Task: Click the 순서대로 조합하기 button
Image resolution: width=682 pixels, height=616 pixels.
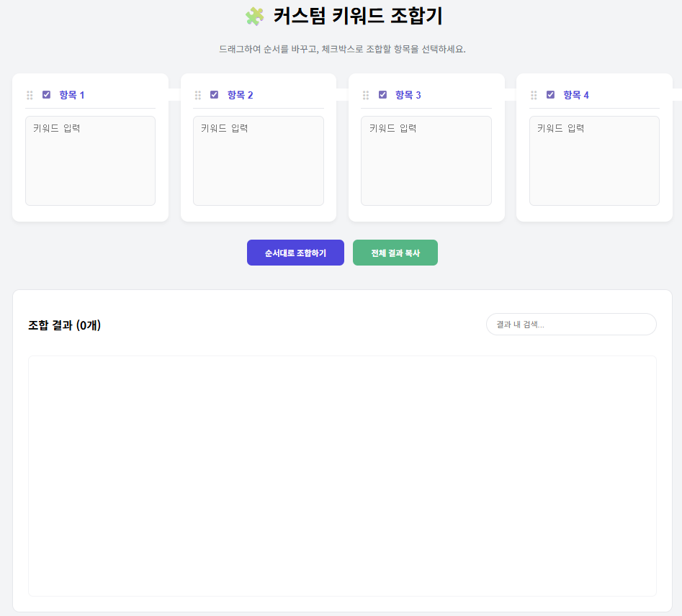Action: tap(295, 253)
